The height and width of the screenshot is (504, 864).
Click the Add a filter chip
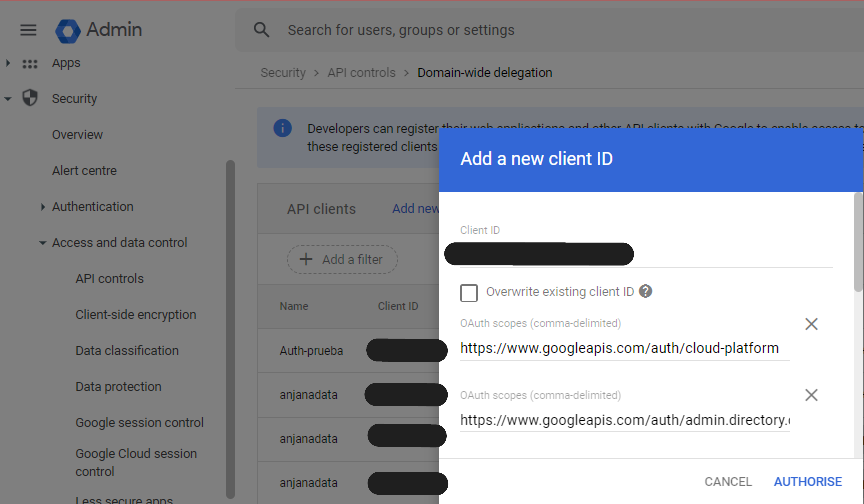pos(342,260)
